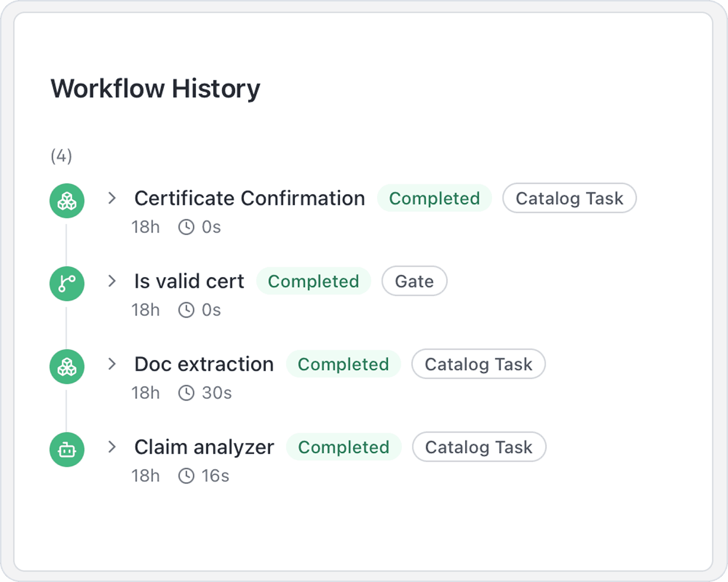Click the Completed status badge for Is valid cert
Screen dimensions: 728x582
314,281
